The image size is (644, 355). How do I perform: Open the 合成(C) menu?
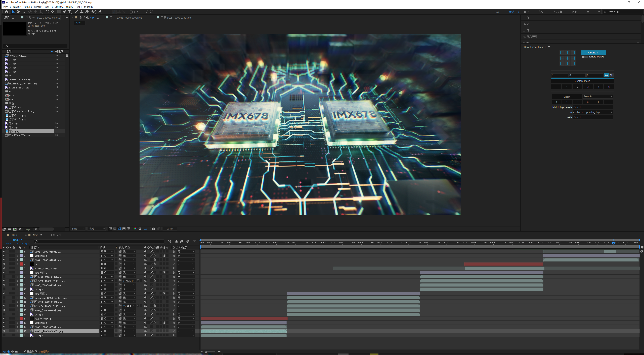point(27,7)
